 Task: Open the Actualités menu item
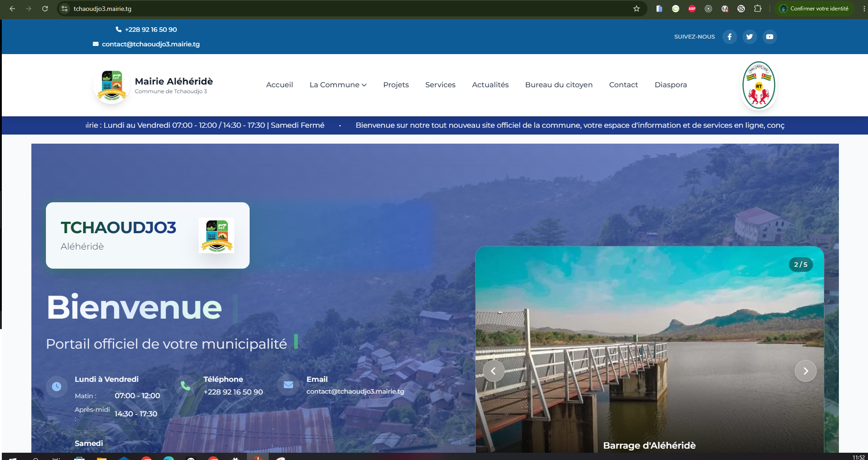pos(490,85)
